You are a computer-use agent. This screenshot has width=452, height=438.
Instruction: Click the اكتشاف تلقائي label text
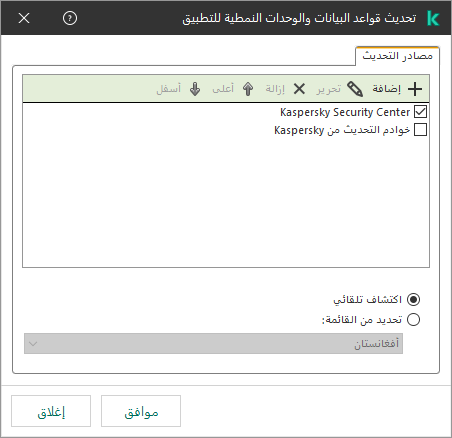pyautogui.click(x=368, y=299)
